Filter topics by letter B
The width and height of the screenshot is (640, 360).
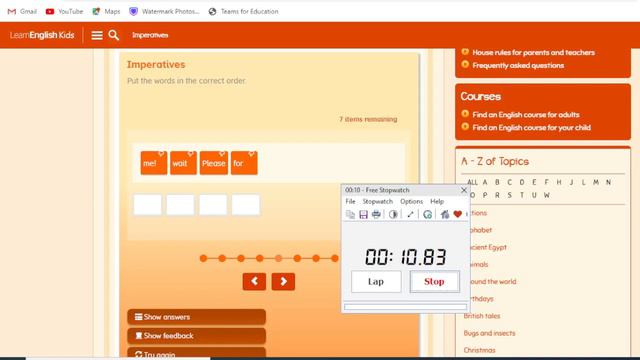click(x=497, y=182)
